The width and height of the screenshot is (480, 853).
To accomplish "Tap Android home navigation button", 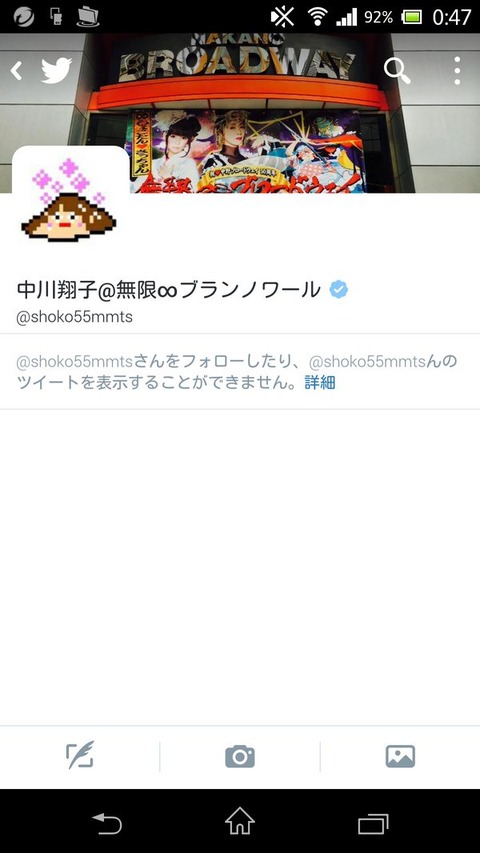I will pos(240,821).
